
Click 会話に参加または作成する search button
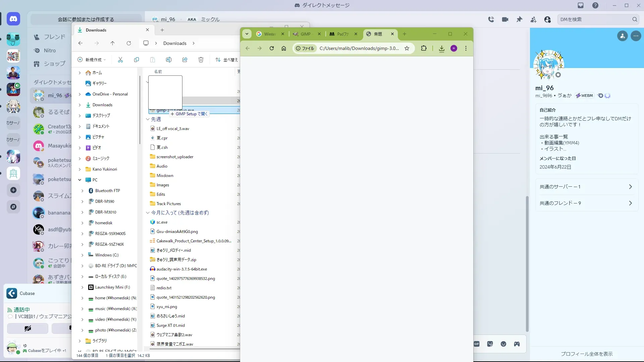pyautogui.click(x=86, y=19)
